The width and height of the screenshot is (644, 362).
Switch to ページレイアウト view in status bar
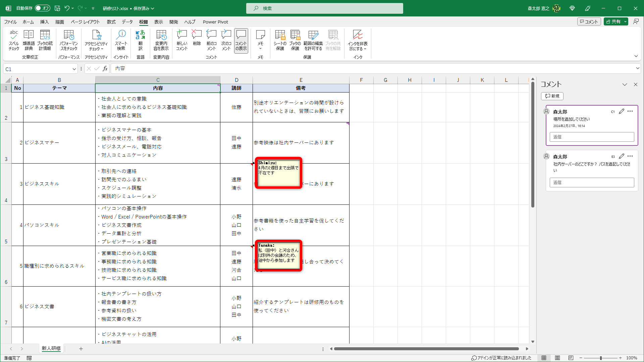[x=558, y=358]
